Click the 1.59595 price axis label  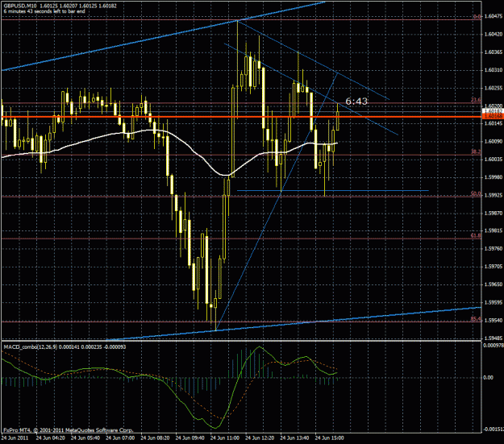click(493, 302)
